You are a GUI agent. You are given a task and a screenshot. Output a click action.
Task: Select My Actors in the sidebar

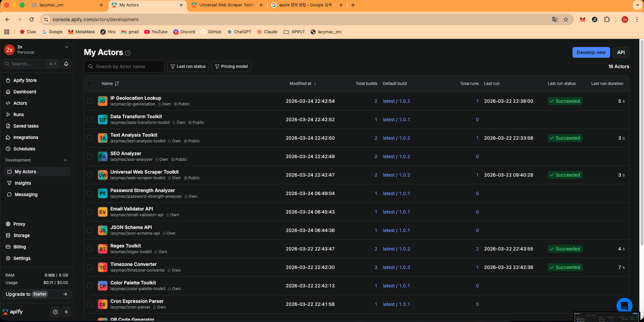click(x=25, y=172)
